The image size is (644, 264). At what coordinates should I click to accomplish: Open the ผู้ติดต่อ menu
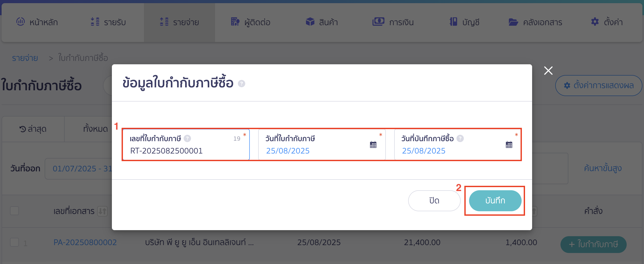[251, 22]
